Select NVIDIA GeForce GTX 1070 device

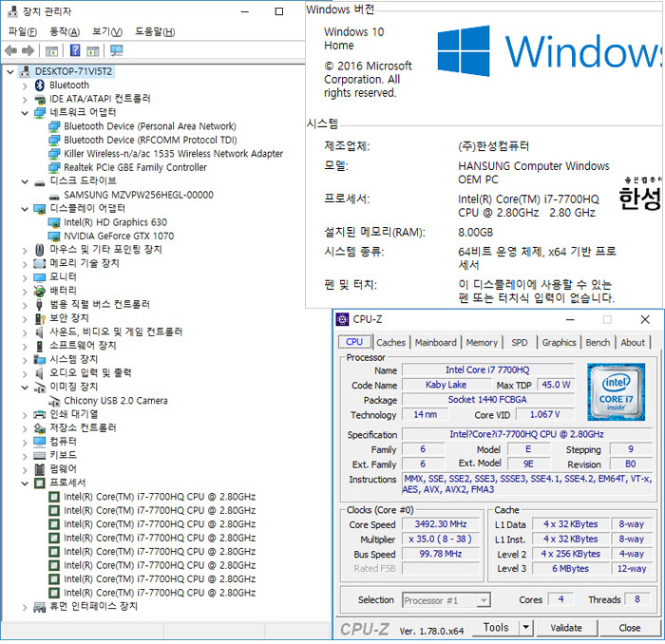(x=119, y=237)
